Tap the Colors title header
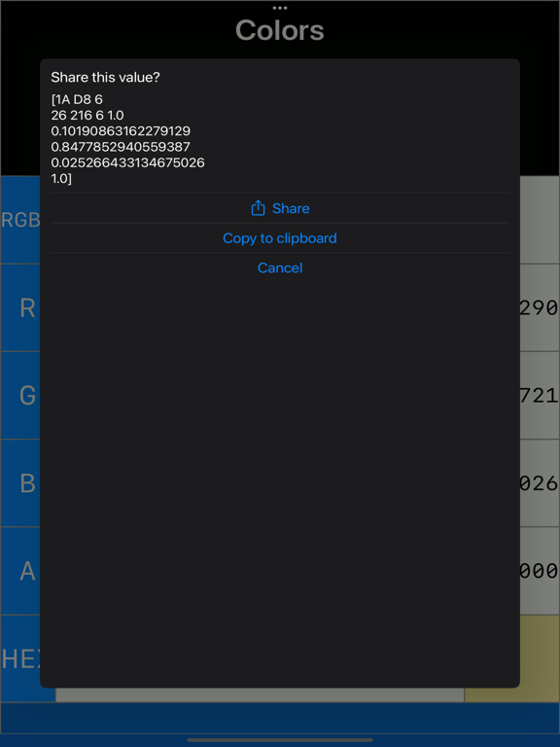 tap(280, 30)
